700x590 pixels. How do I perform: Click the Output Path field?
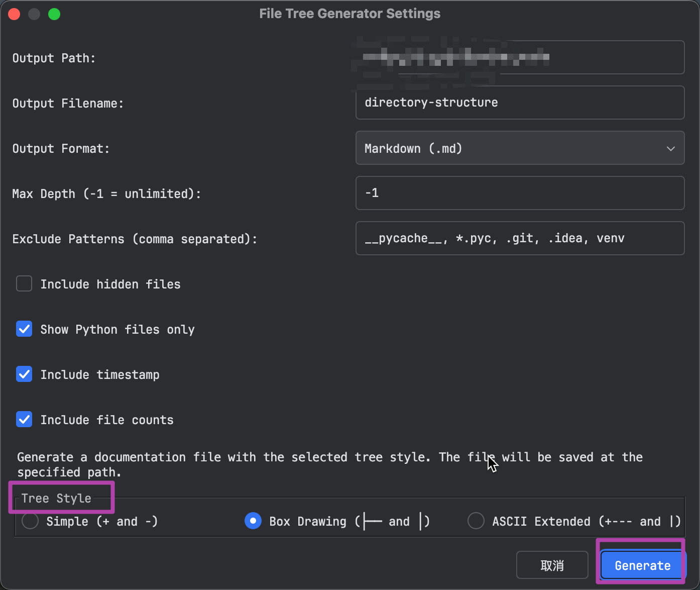(520, 57)
